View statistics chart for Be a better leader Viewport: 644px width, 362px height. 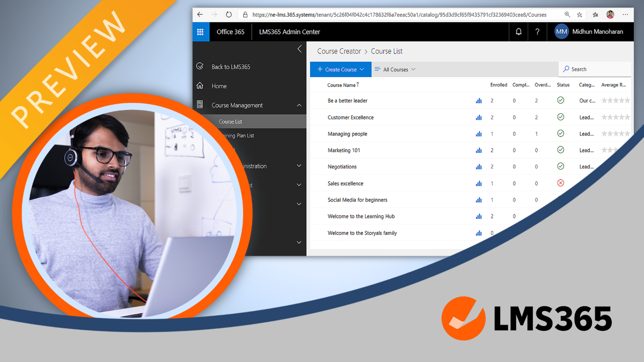[x=478, y=100]
